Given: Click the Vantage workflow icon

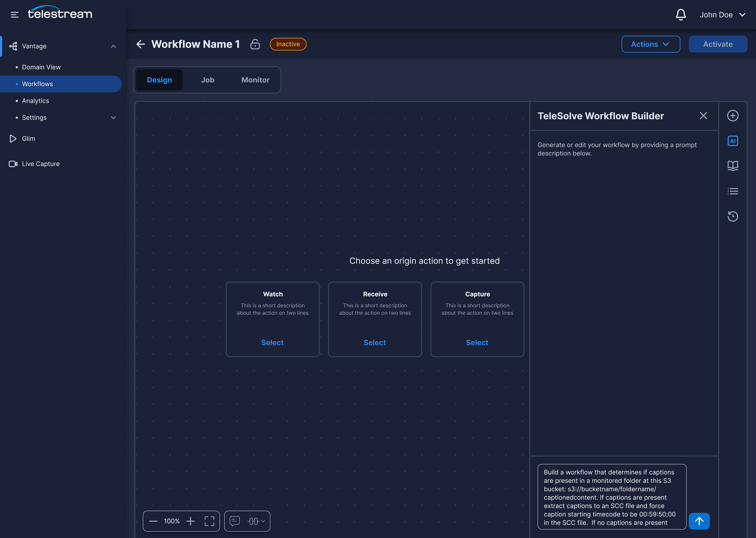Looking at the screenshot, I should point(13,46).
